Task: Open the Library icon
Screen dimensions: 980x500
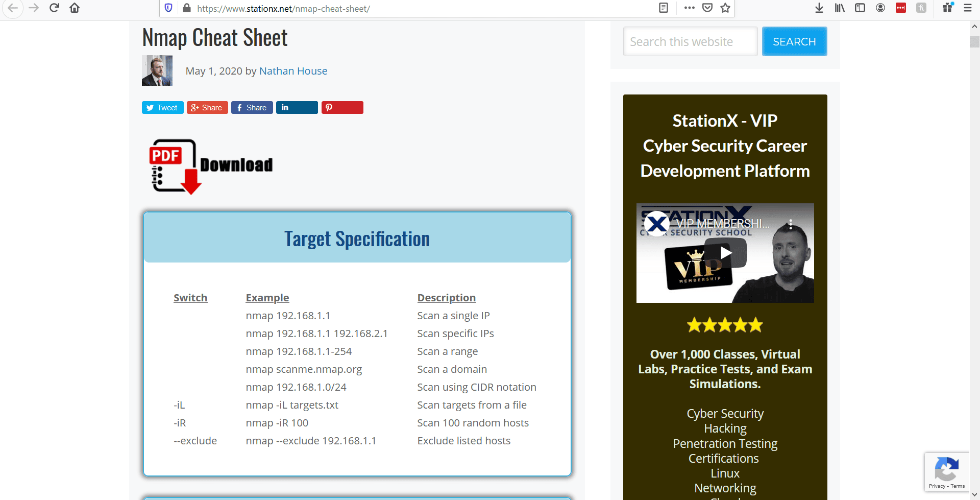Action: click(840, 8)
